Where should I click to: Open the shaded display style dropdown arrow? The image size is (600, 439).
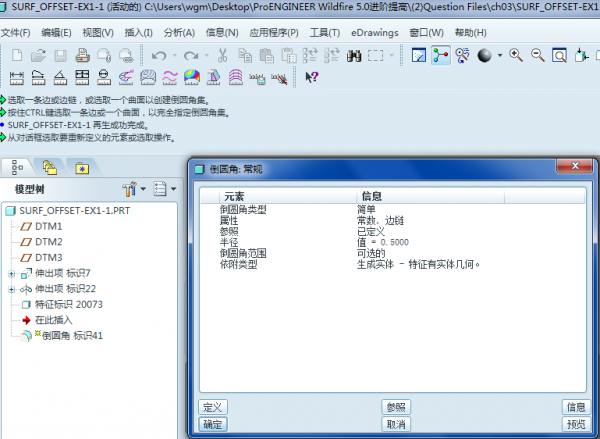[500, 56]
